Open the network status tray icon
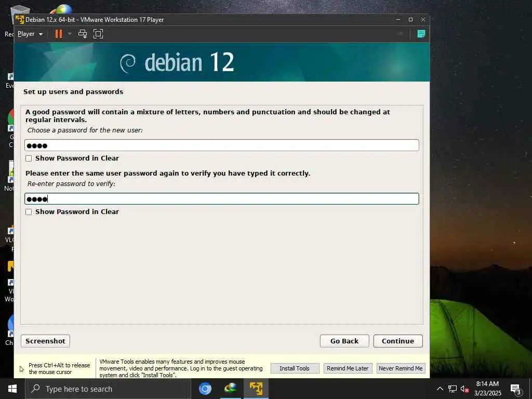 [x=453, y=389]
